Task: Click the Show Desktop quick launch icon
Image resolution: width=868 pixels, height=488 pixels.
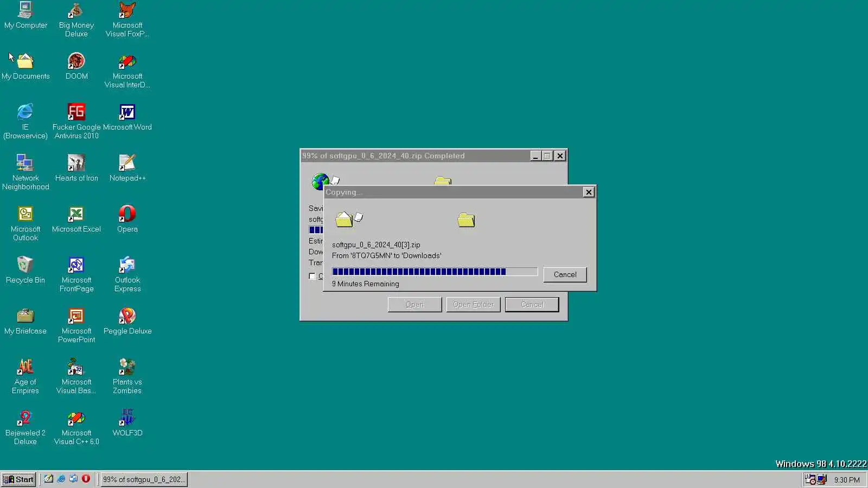Action: coord(49,479)
